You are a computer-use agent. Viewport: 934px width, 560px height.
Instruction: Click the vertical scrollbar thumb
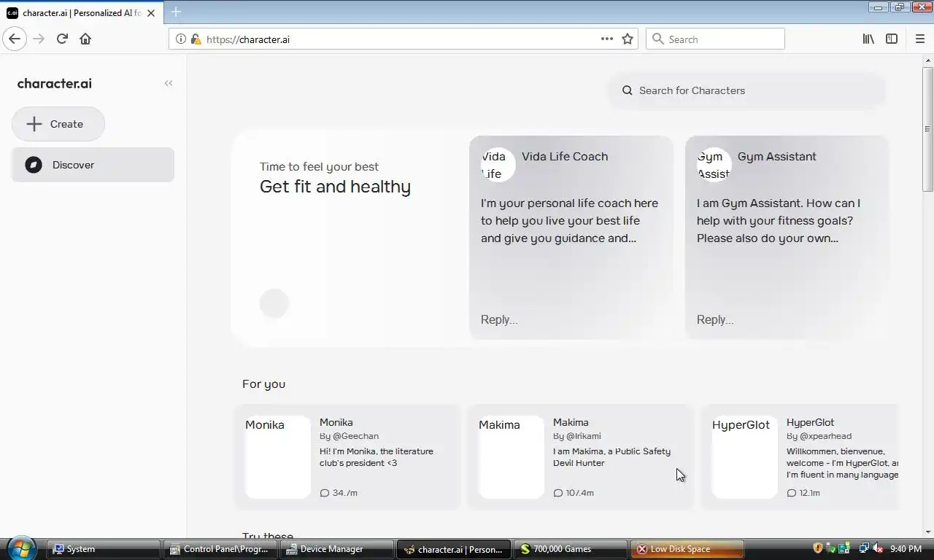927,129
